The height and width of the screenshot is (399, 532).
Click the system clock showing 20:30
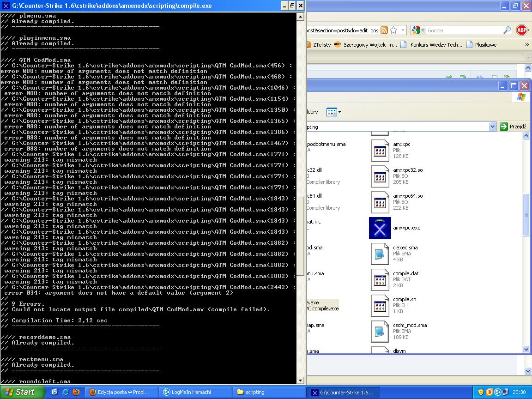coord(519,392)
